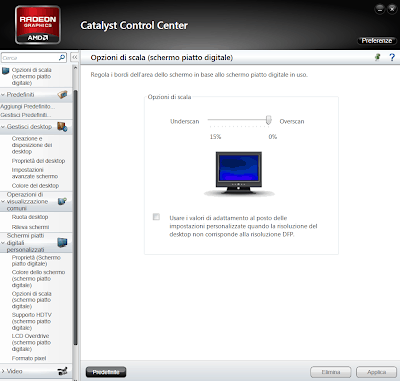Click the Gestisci desktop section icon
Image resolution: width=400 pixels, height=381 pixels.
62,127
